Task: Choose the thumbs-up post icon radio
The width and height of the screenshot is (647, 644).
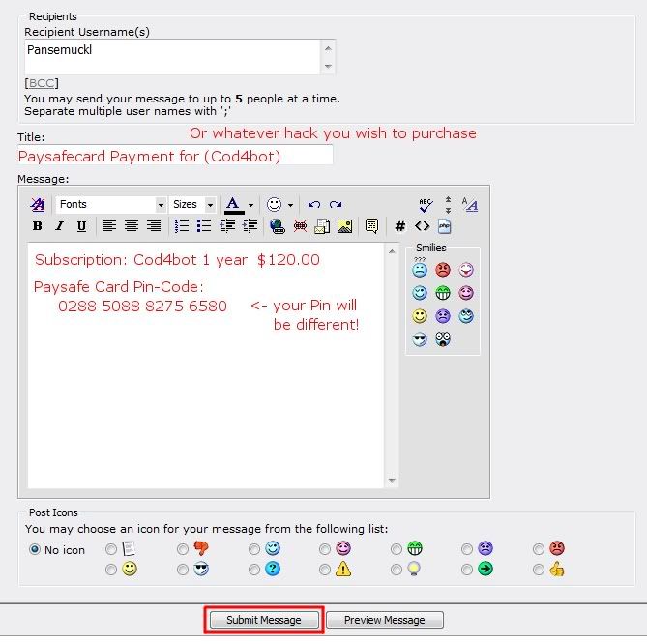Action: [539, 570]
